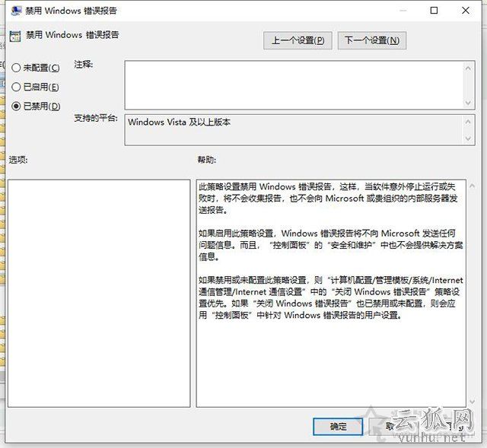The width and height of the screenshot is (487, 448).
Task: Maximize the 禁用 Windows 错误报告 dialog
Action: pyautogui.click(x=434, y=11)
